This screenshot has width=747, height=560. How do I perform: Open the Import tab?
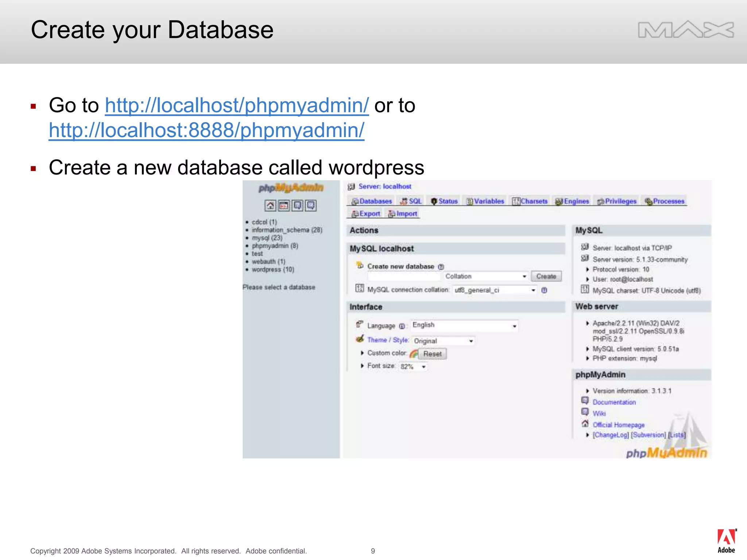click(403, 214)
